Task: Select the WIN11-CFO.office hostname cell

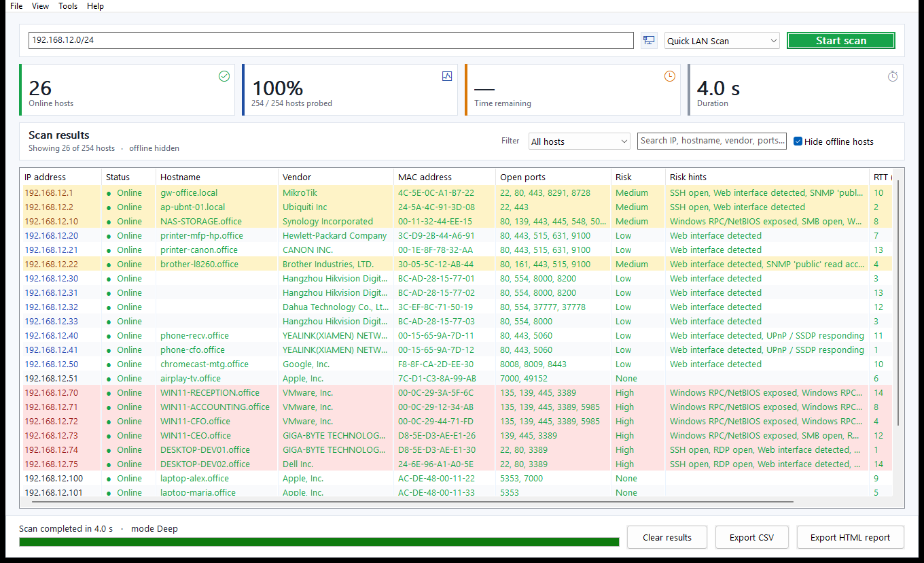Action: pos(217,421)
